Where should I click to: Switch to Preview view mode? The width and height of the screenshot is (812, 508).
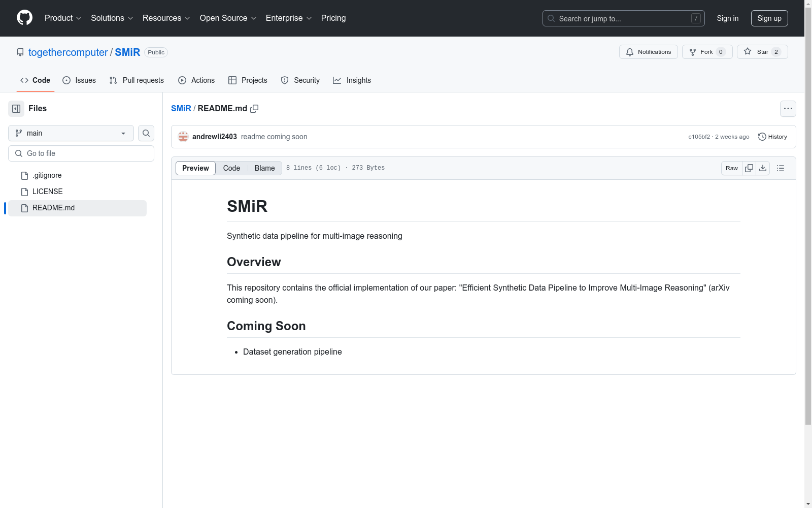click(195, 168)
